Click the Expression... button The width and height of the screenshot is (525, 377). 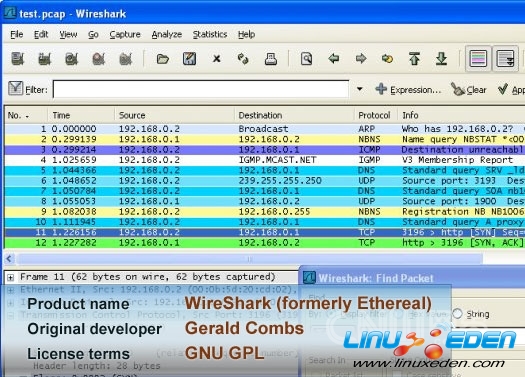[408, 90]
